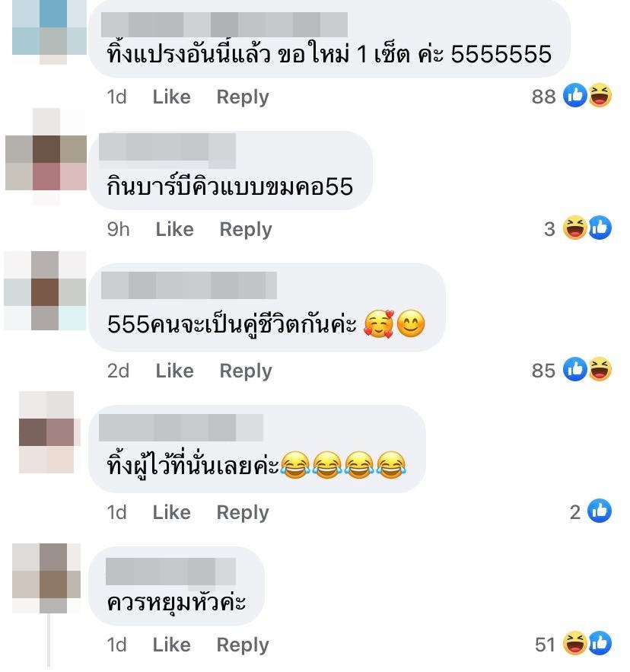Open the avatar of the 9h commenter
The height and width of the screenshot is (672, 630).
click(46, 157)
